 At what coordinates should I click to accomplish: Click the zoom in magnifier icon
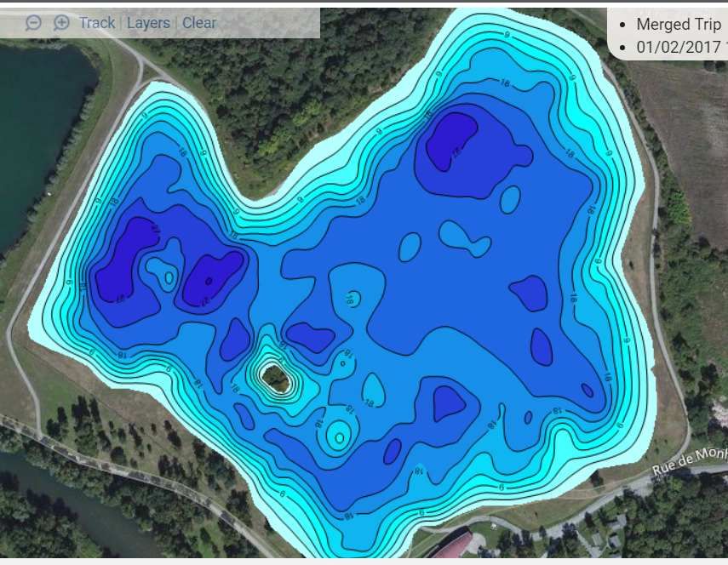[61, 22]
